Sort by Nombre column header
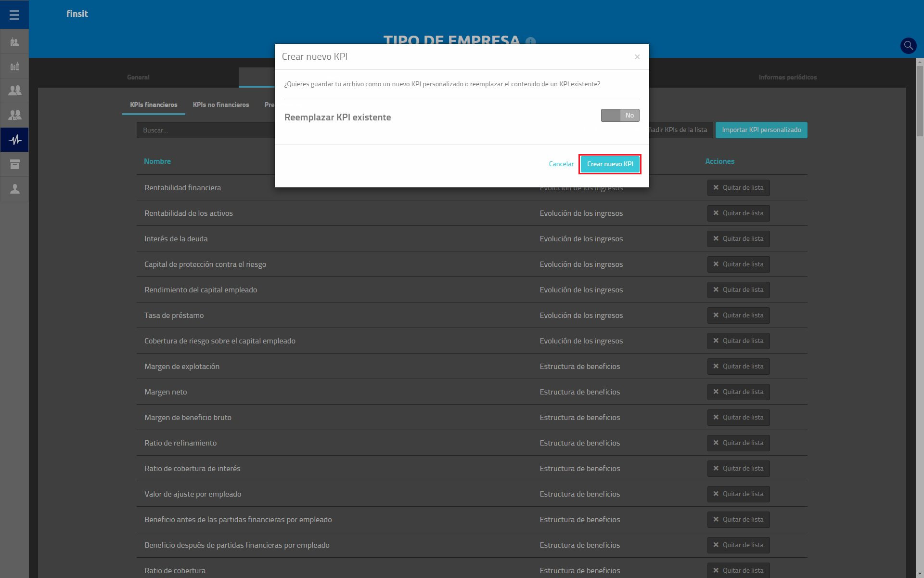This screenshot has width=924, height=578. 157,161
